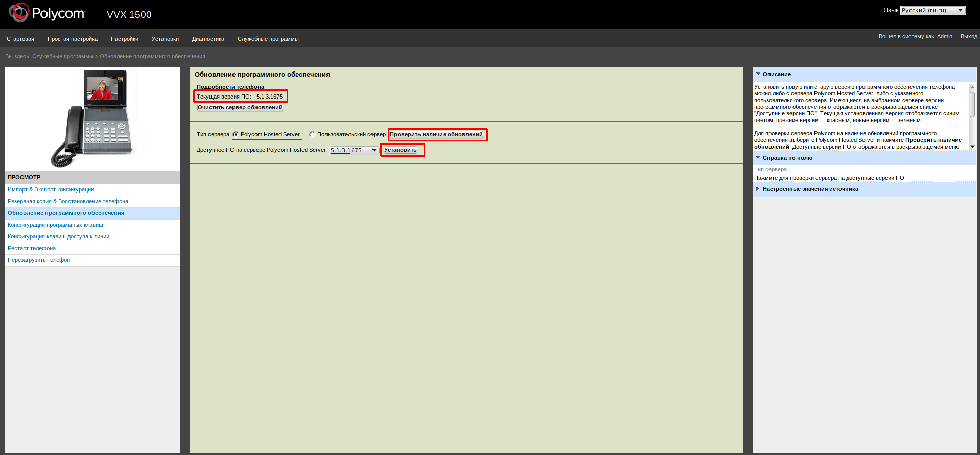Open the Установки menu

[x=165, y=39]
